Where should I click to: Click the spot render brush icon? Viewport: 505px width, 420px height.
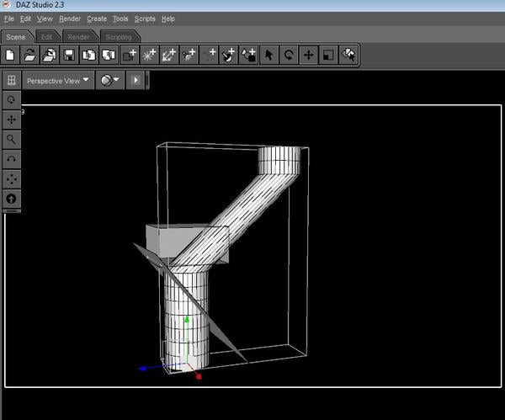[x=228, y=55]
